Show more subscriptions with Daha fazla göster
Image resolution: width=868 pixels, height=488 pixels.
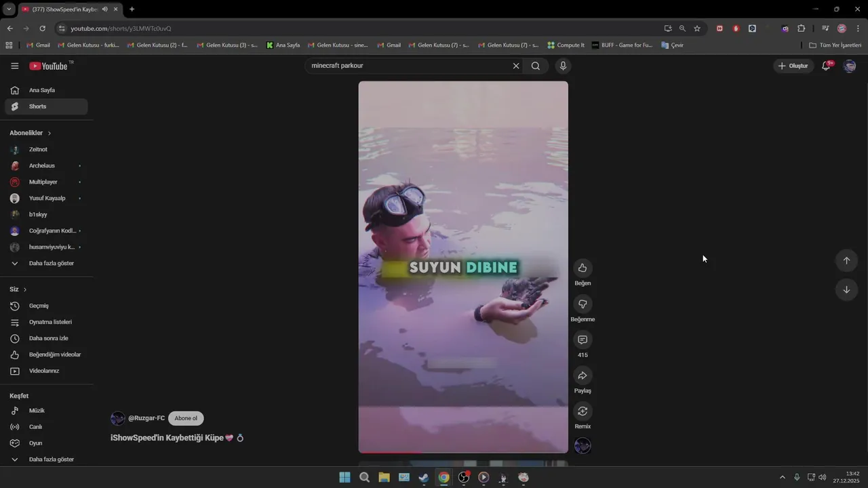tap(46, 263)
